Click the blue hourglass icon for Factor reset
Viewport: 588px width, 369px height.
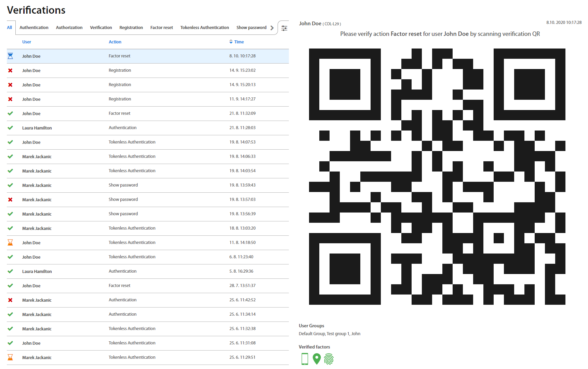pos(10,56)
